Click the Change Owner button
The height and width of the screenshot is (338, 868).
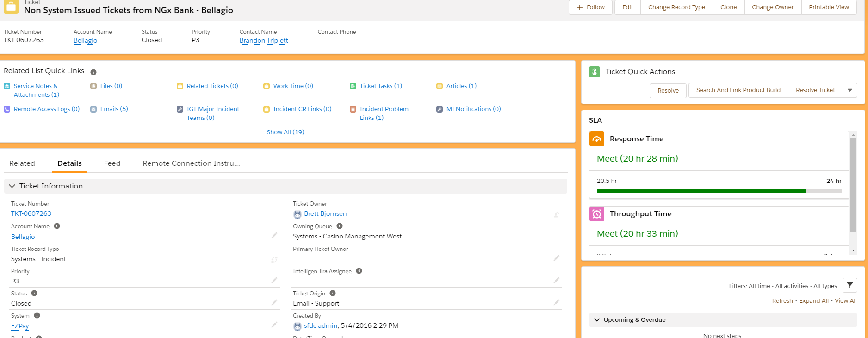(x=772, y=7)
